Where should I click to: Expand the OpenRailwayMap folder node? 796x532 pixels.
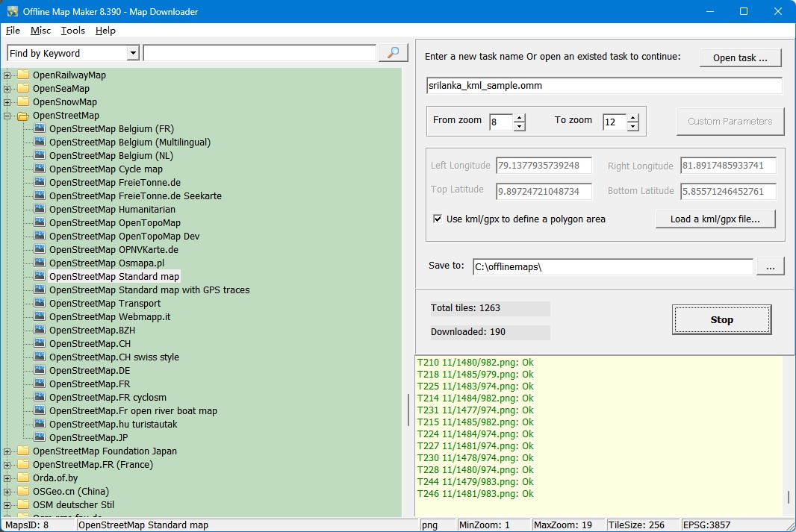pyautogui.click(x=7, y=75)
